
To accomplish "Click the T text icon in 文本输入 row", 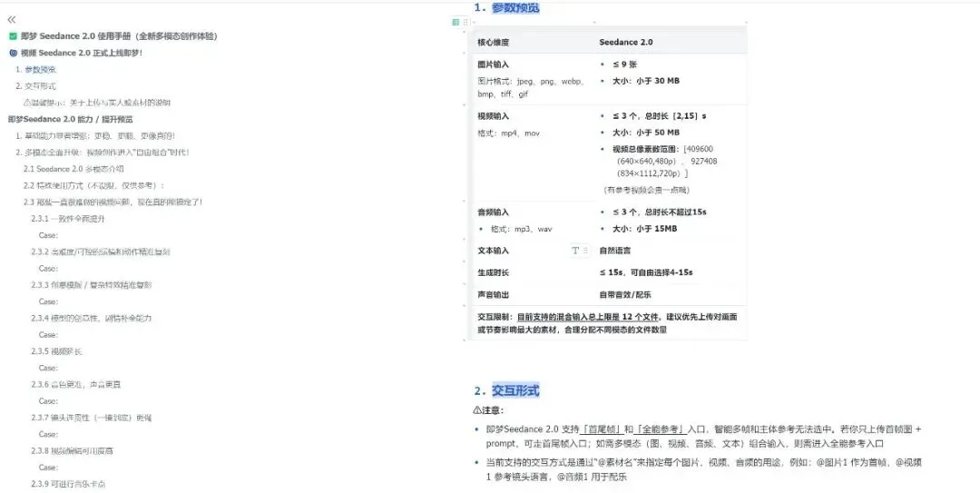I will point(575,251).
